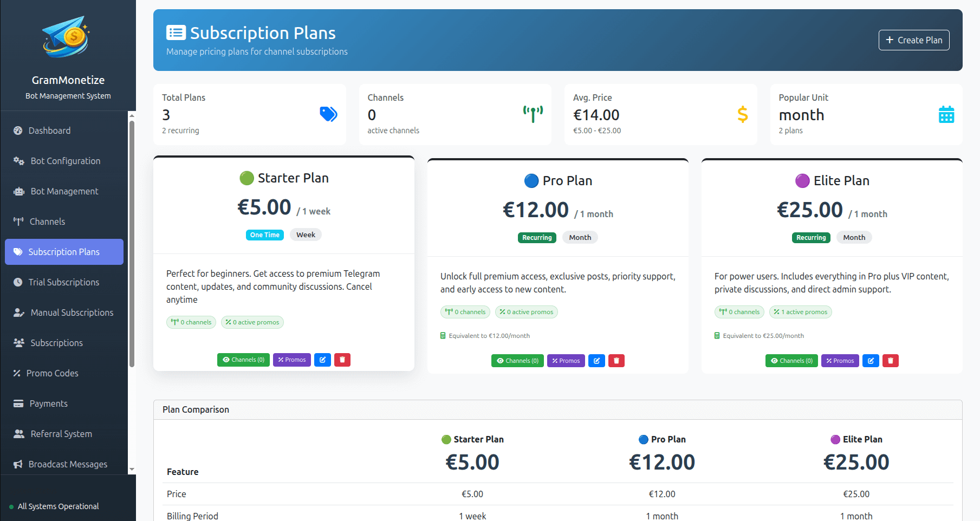
Task: Expand the Plan Comparison panel
Action: (x=196, y=409)
